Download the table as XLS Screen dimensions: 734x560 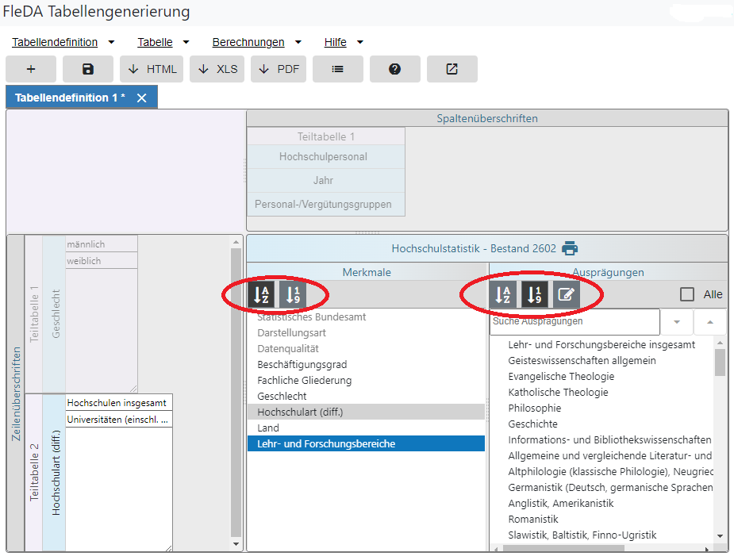point(217,69)
